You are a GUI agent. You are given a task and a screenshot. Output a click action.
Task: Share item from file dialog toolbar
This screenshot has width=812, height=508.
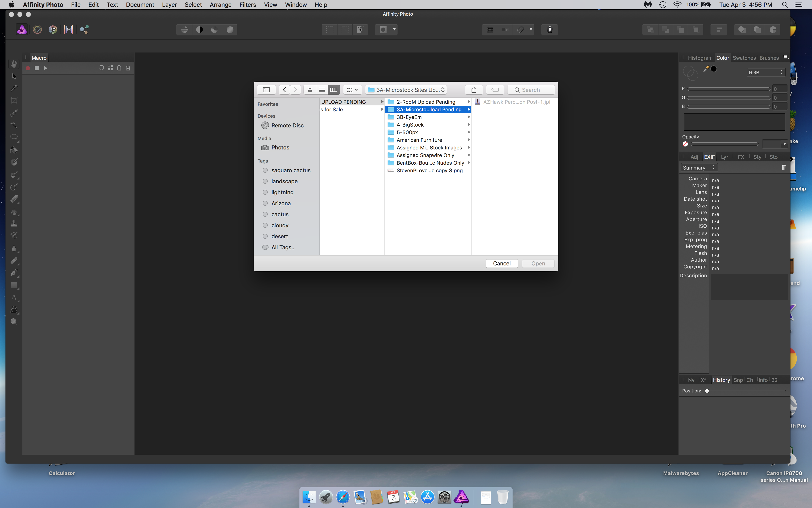[x=474, y=90]
